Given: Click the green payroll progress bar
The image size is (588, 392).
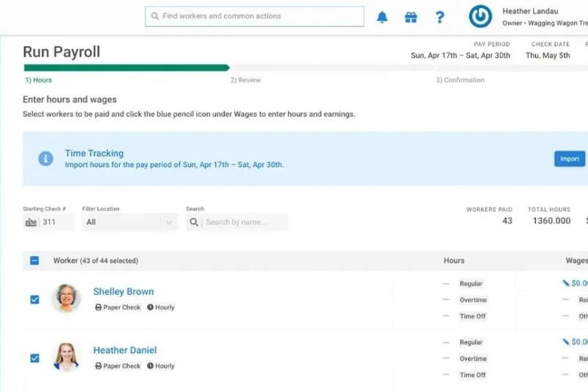Looking at the screenshot, I should pos(126,68).
